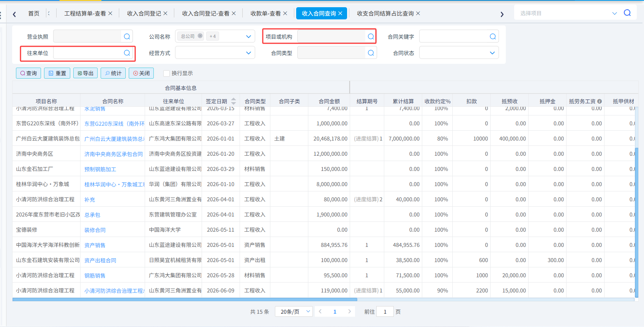Remove the 总公司 tag from 公司名称

[200, 36]
